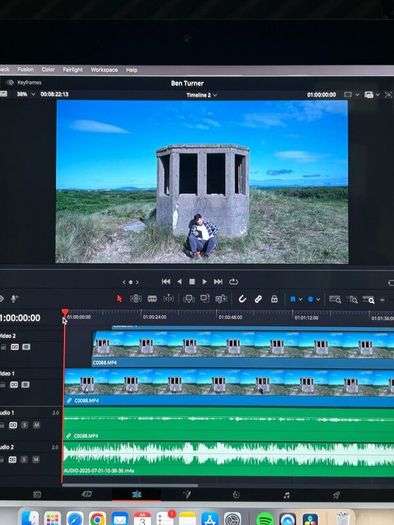Open the Timeline 2 selector dropdown
Screen dimensions: 394x525
pos(201,95)
